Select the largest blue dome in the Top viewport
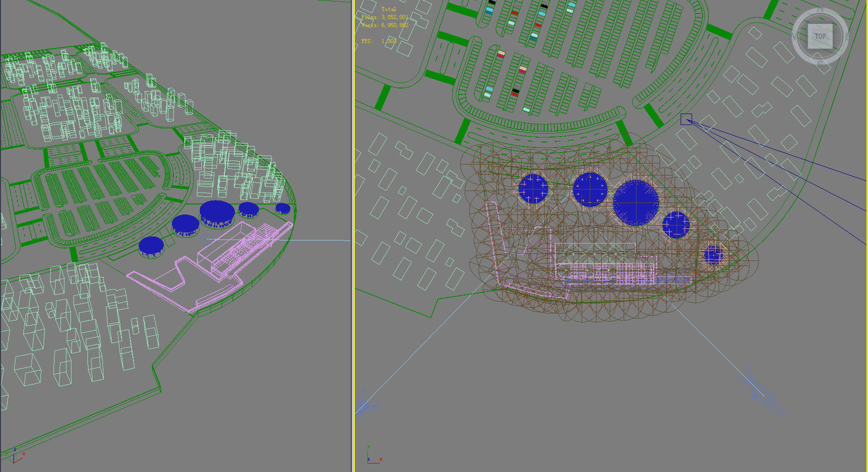Screen dimensions: 868x472 point(636,202)
